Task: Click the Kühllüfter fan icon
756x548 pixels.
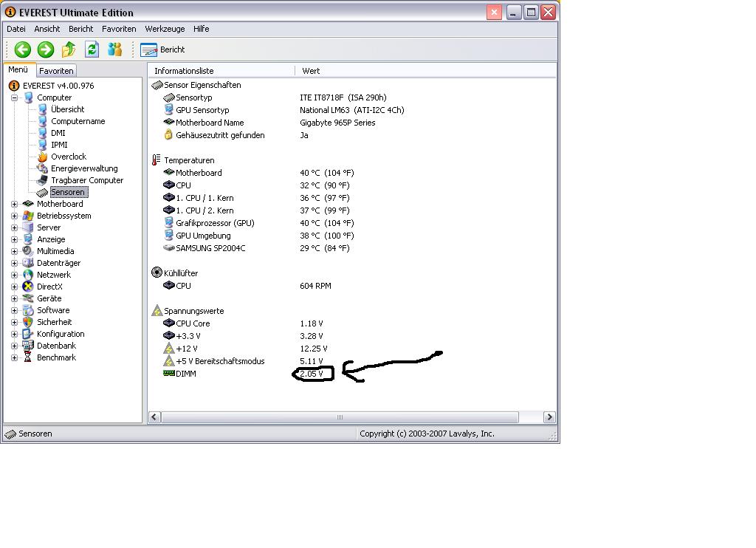Action: click(157, 273)
